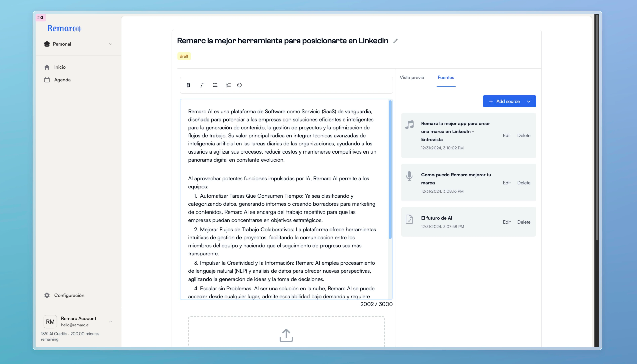637x364 pixels.
Task: Open Agenda in the sidebar
Action: (62, 80)
